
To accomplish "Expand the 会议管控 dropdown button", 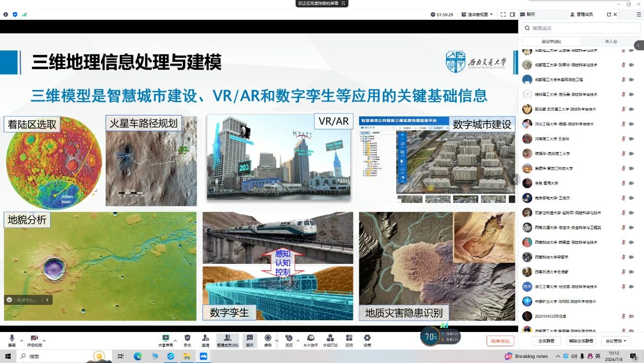I will [616, 341].
